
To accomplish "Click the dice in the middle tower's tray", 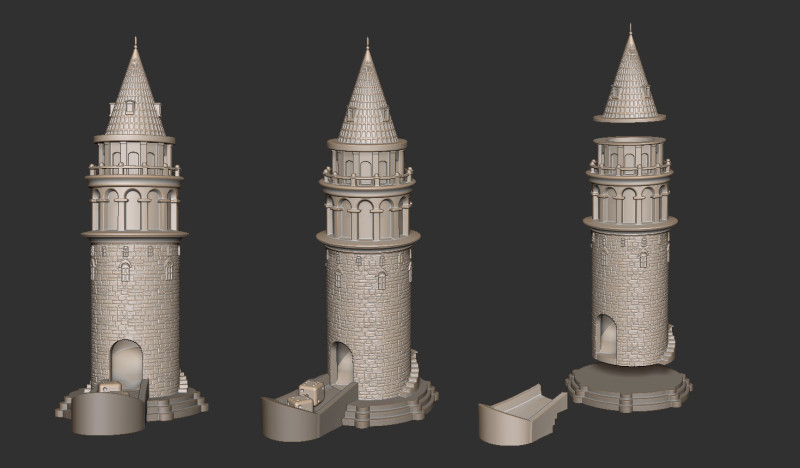I will coord(307,397).
